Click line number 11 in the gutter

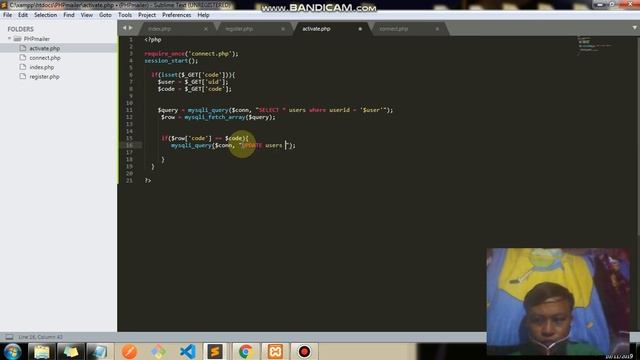[129, 110]
